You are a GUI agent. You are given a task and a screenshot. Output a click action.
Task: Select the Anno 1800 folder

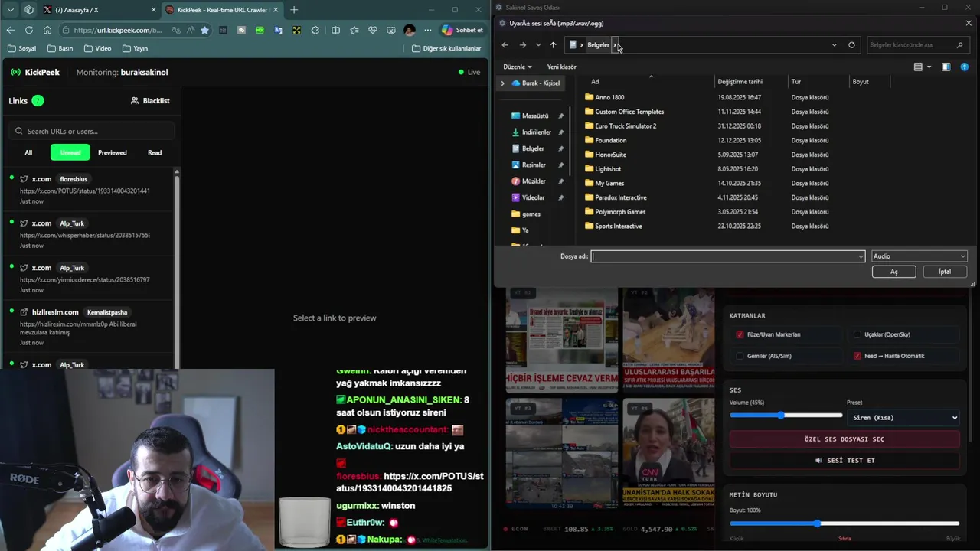(x=609, y=97)
